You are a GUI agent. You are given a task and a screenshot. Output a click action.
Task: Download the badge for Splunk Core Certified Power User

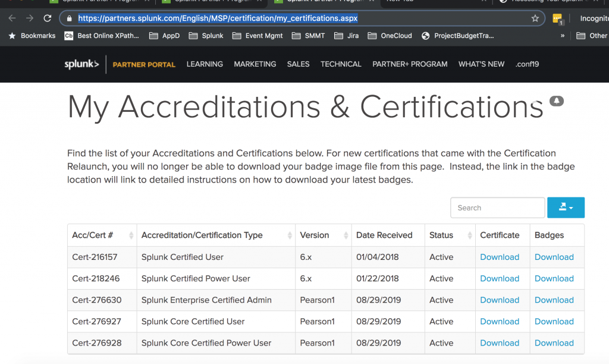click(x=554, y=343)
